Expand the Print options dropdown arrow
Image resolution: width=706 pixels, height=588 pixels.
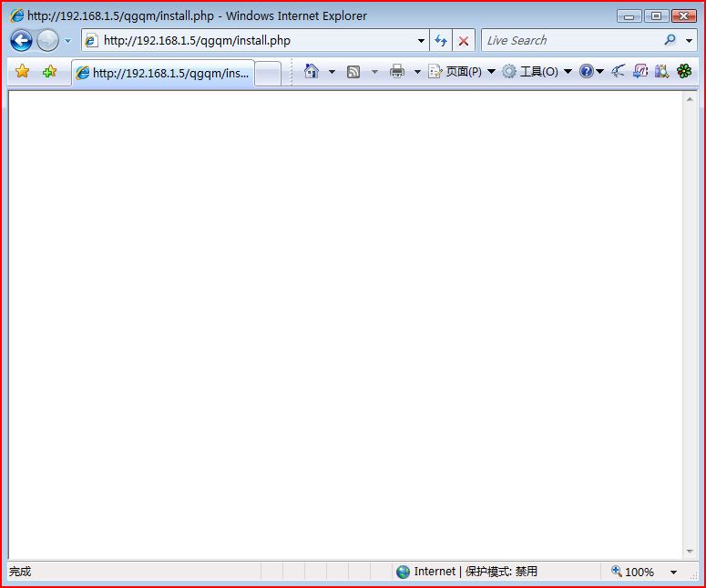pos(417,72)
